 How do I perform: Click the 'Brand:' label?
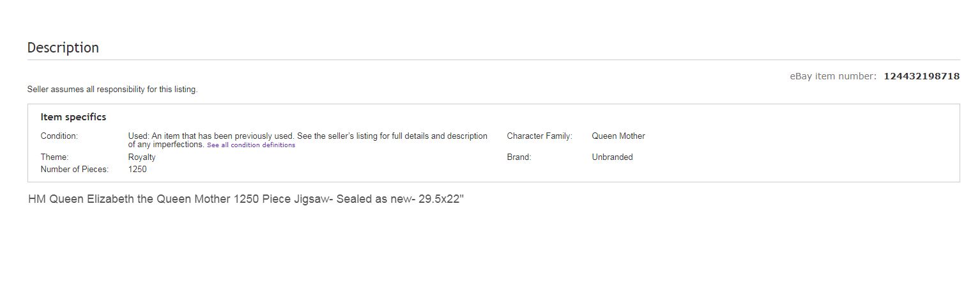pos(519,157)
